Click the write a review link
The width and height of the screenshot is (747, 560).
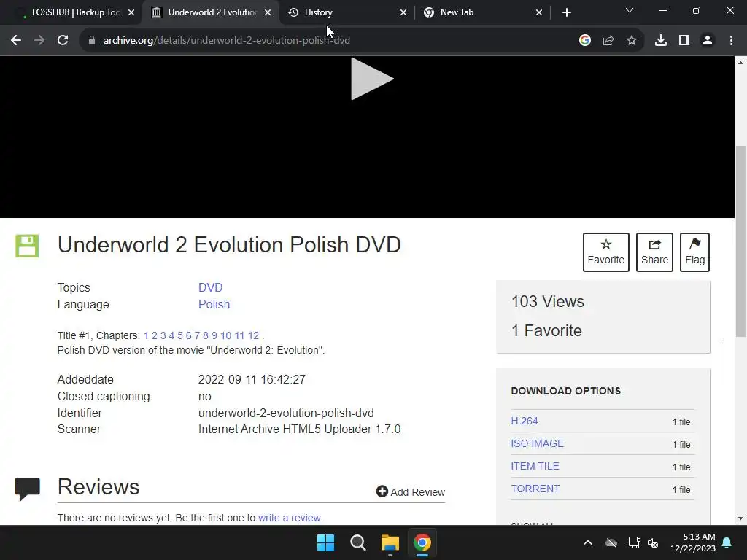point(289,518)
